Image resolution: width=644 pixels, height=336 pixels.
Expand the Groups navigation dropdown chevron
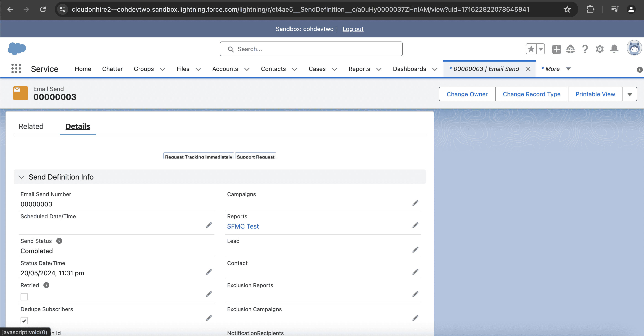tap(163, 69)
